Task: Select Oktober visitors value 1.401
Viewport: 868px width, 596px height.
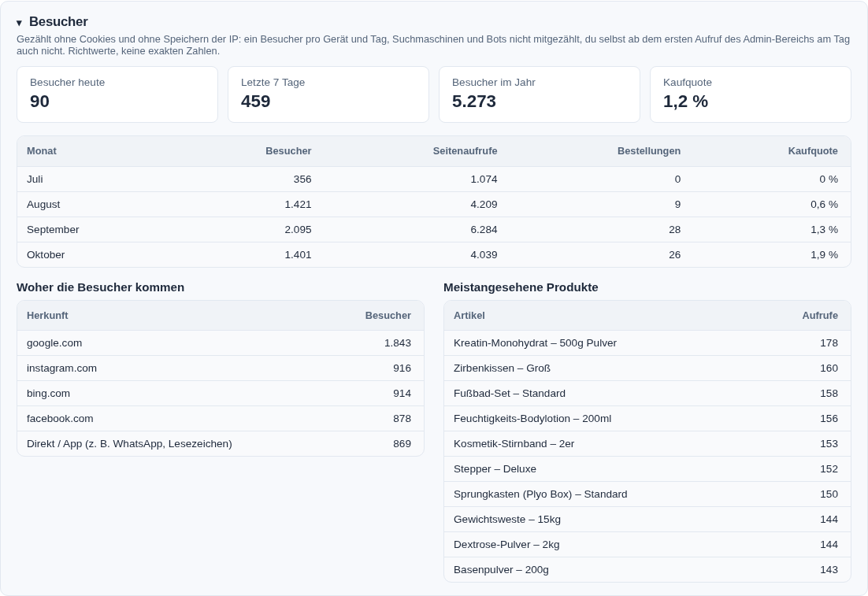Action: coord(298,254)
